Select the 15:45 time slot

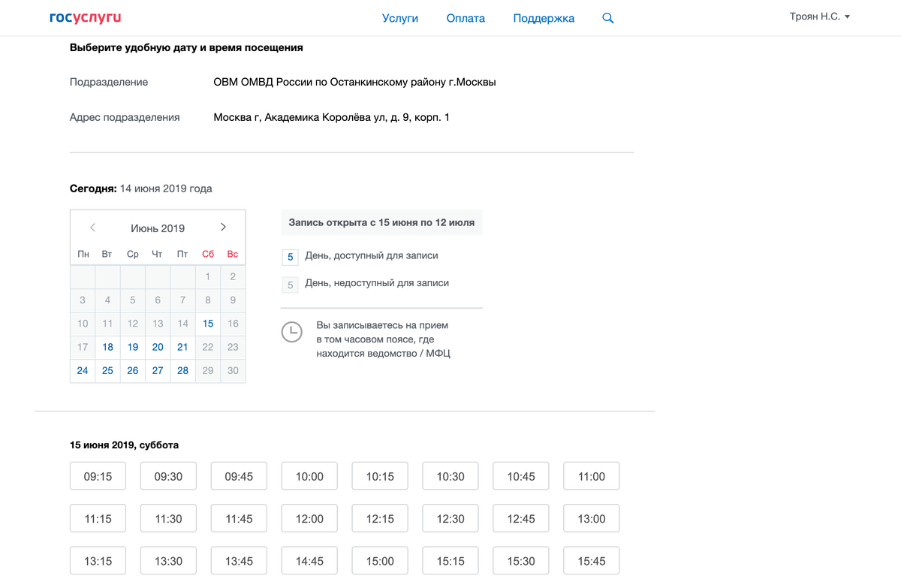(592, 561)
